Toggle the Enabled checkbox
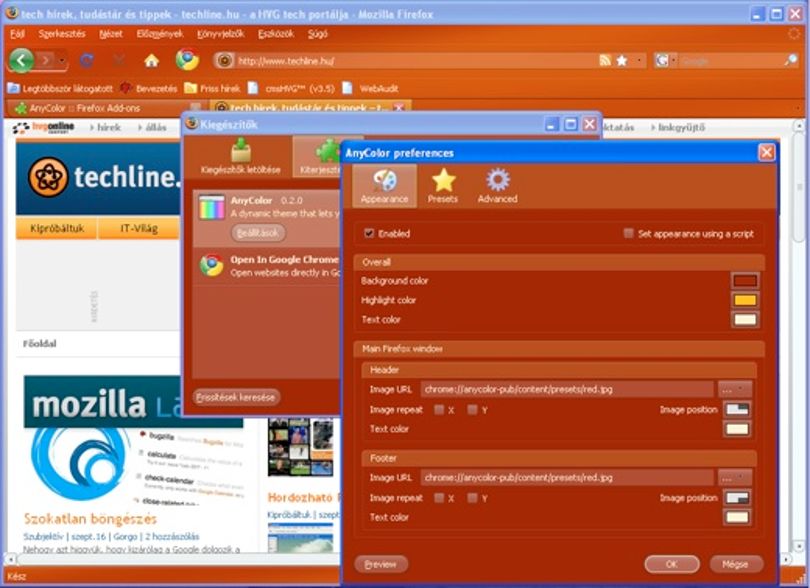This screenshot has height=588, width=810. coord(369,233)
